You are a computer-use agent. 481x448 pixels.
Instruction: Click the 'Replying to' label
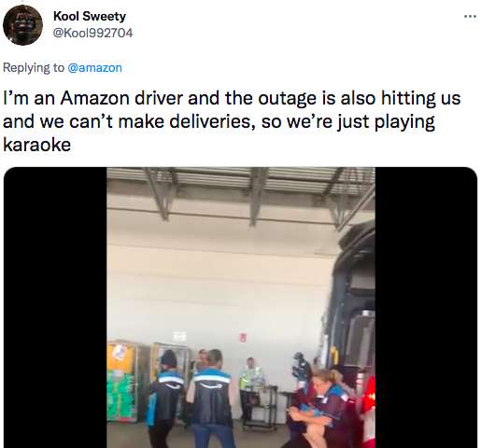tap(34, 67)
